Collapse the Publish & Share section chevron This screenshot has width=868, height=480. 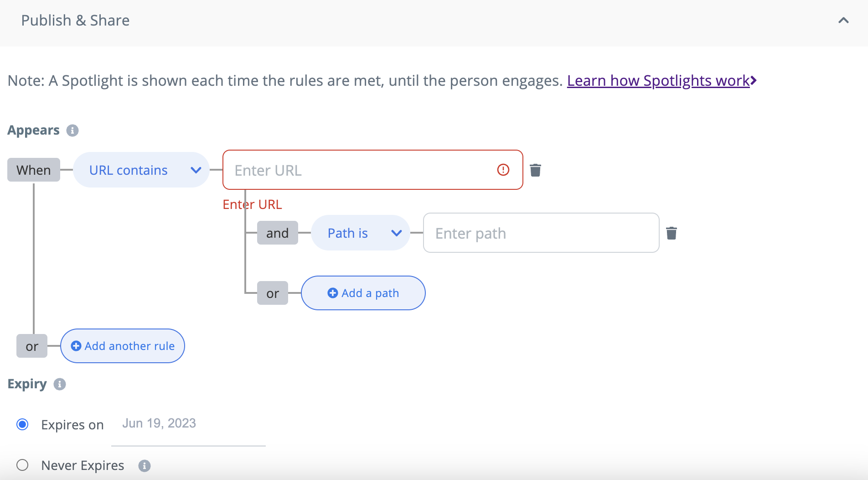pos(843,21)
